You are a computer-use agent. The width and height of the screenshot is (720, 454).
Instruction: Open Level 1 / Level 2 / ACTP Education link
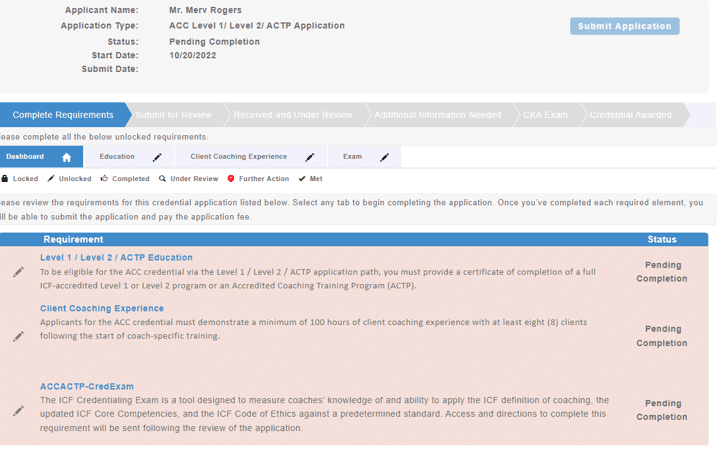click(116, 257)
